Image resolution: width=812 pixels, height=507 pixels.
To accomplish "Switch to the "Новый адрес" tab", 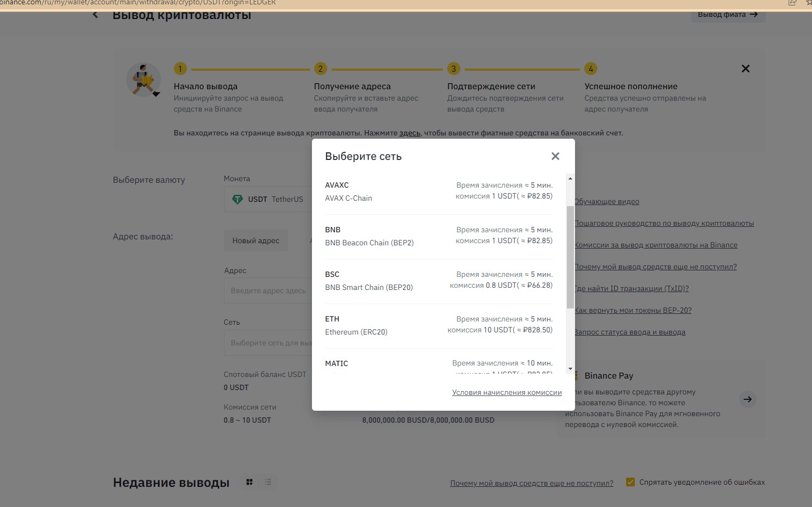I will [256, 240].
